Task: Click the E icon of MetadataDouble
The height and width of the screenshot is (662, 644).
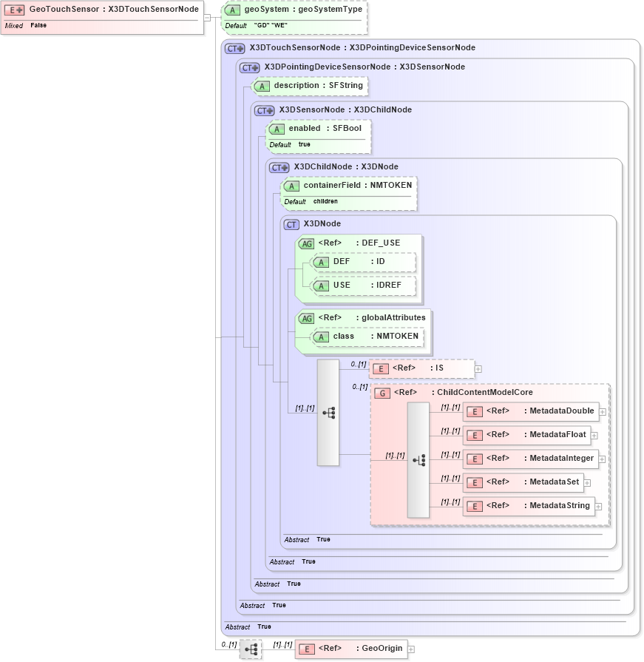Action: coord(475,412)
